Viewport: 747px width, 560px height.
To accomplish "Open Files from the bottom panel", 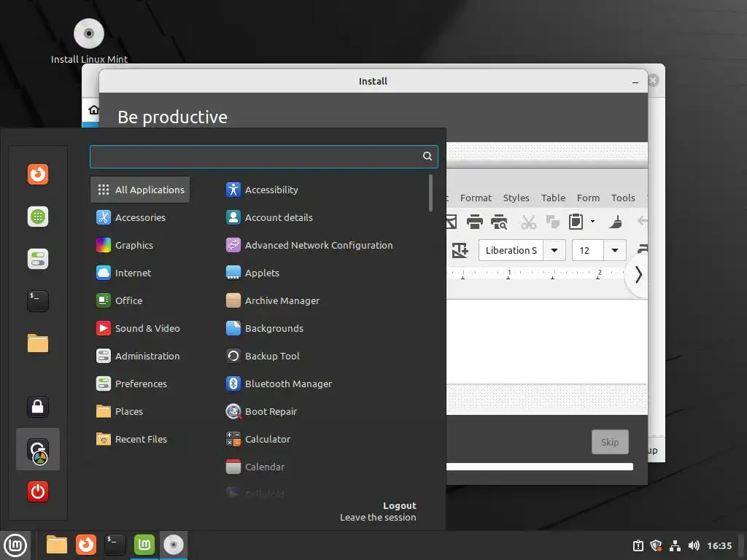I will [x=57, y=545].
